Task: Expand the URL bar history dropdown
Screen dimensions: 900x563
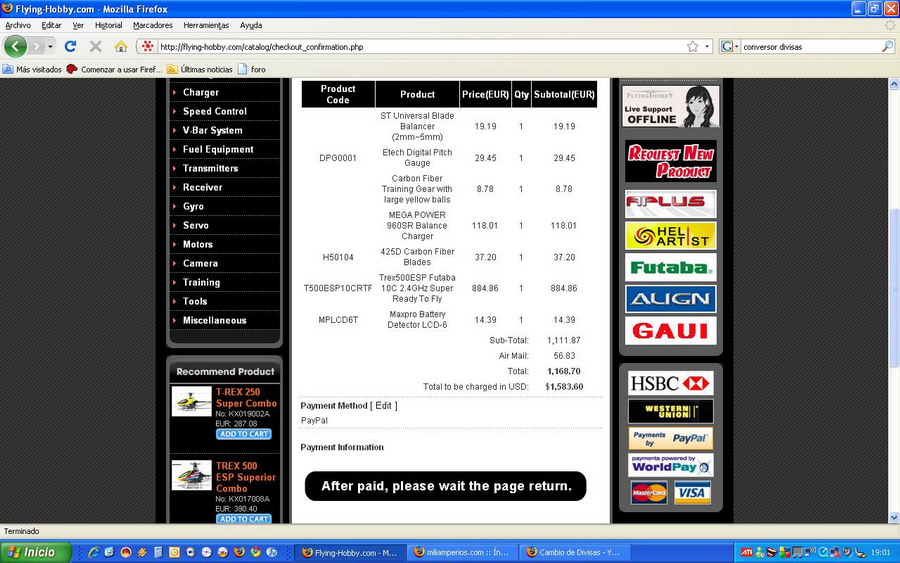Action: pos(707,46)
